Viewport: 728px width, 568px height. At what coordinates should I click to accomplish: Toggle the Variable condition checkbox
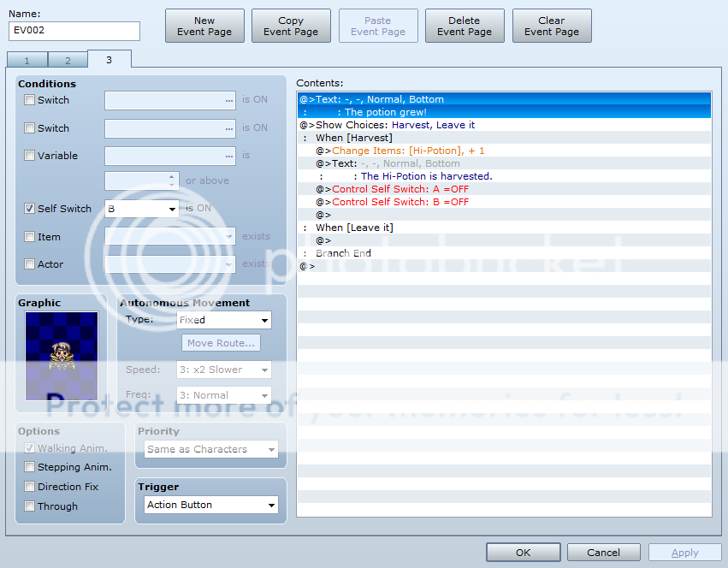point(30,156)
